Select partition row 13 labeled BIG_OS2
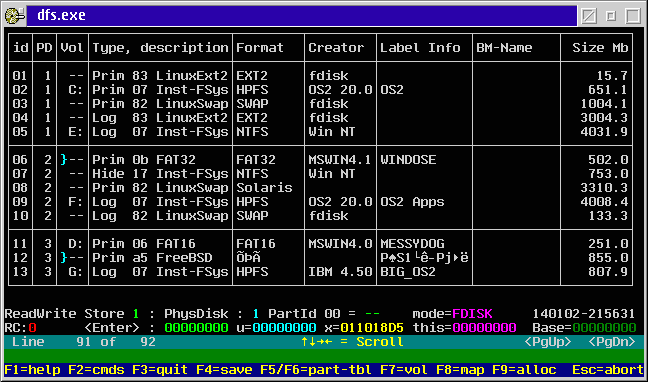Screen dimensions: 648x382 (320, 272)
